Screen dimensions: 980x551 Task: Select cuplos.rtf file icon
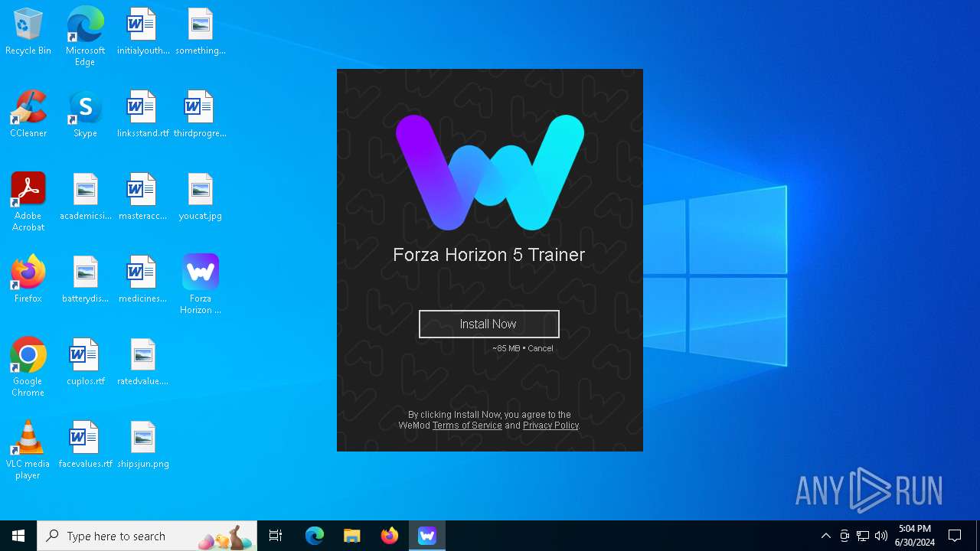[86, 363]
